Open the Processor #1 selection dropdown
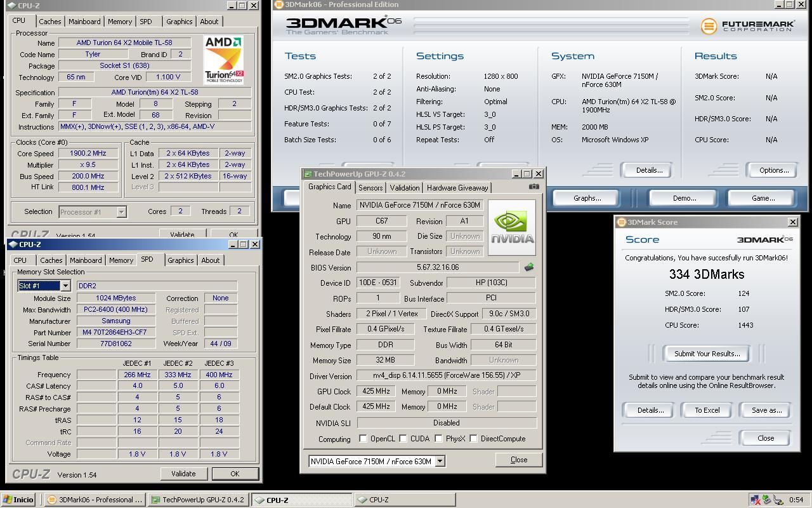The image size is (812, 508). pyautogui.click(x=121, y=212)
